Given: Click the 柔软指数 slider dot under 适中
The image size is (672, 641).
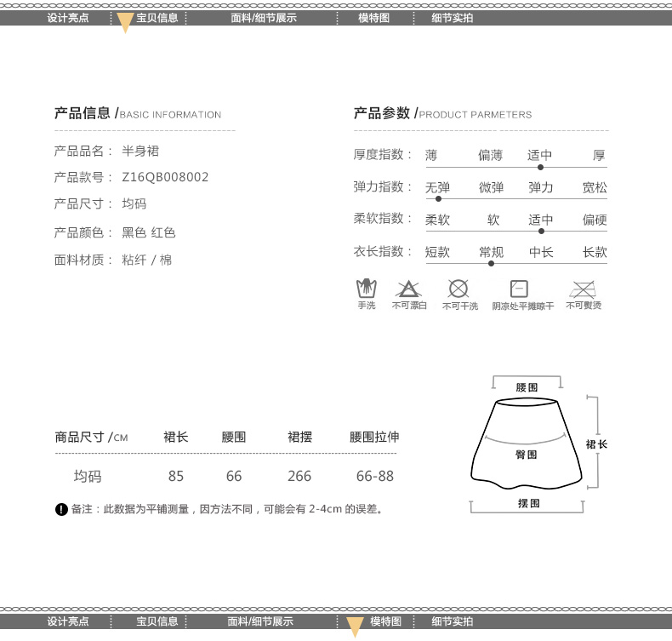Looking at the screenshot, I should click(541, 231).
